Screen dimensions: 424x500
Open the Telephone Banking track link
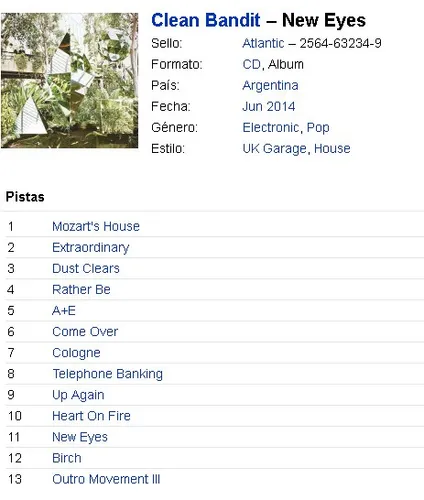(108, 374)
